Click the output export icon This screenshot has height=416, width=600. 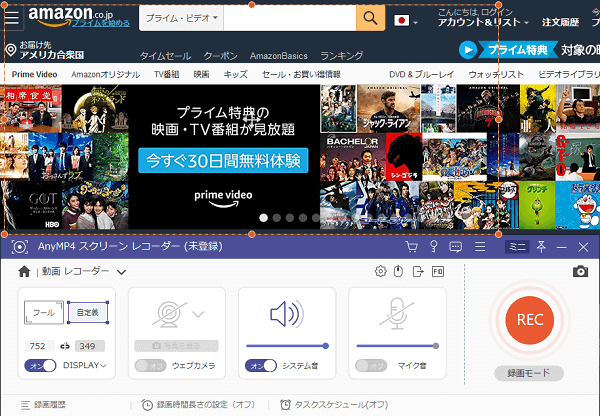click(418, 271)
